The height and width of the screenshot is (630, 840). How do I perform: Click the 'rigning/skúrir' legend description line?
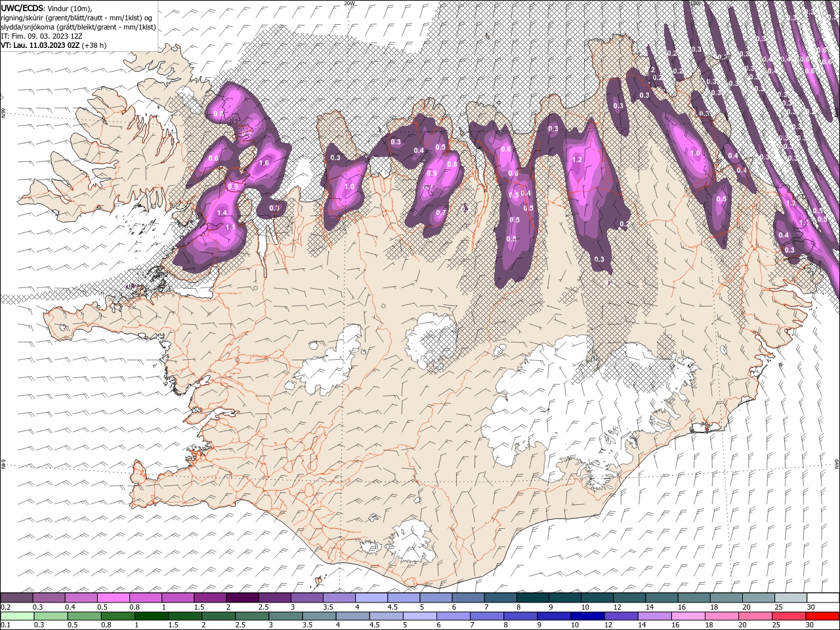77,17
